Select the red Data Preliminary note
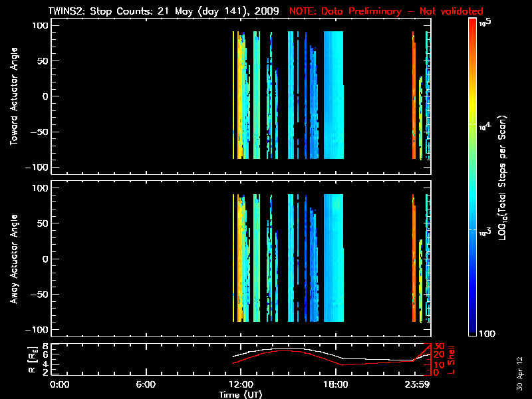532x399 pixels. pyautogui.click(x=386, y=11)
